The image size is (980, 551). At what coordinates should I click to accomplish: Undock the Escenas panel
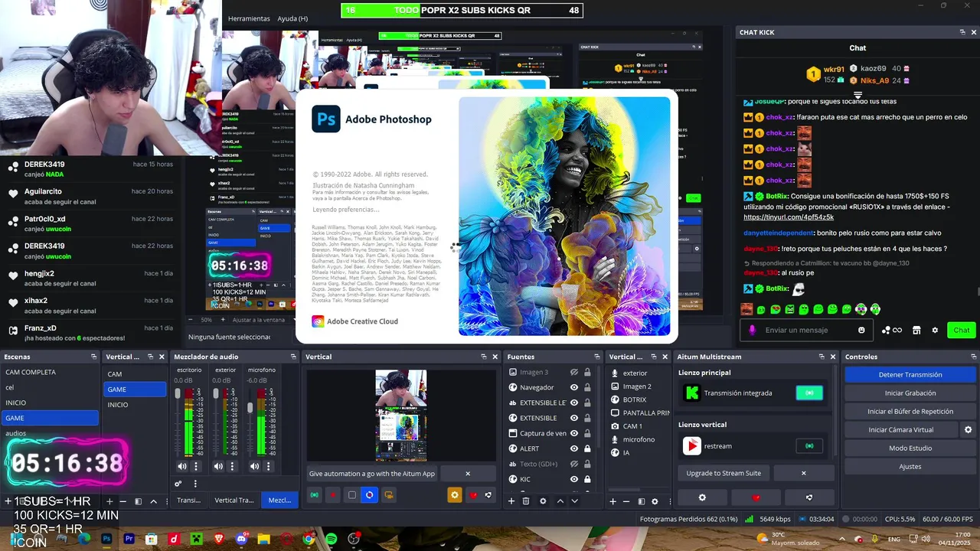[x=93, y=357]
